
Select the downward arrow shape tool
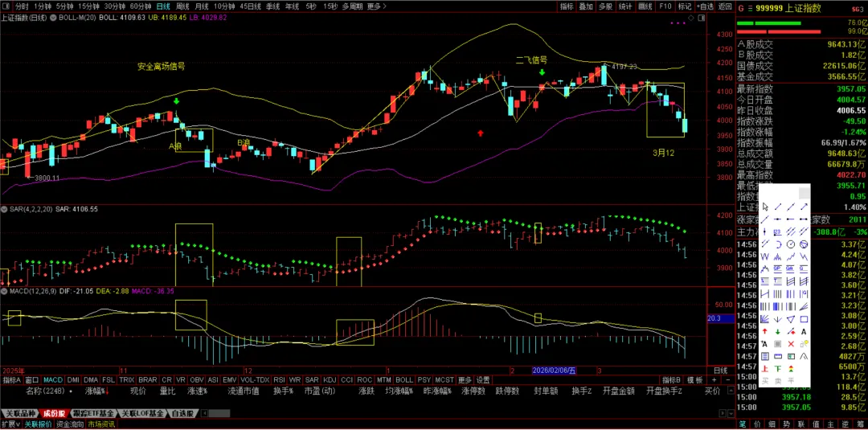pos(778,319)
